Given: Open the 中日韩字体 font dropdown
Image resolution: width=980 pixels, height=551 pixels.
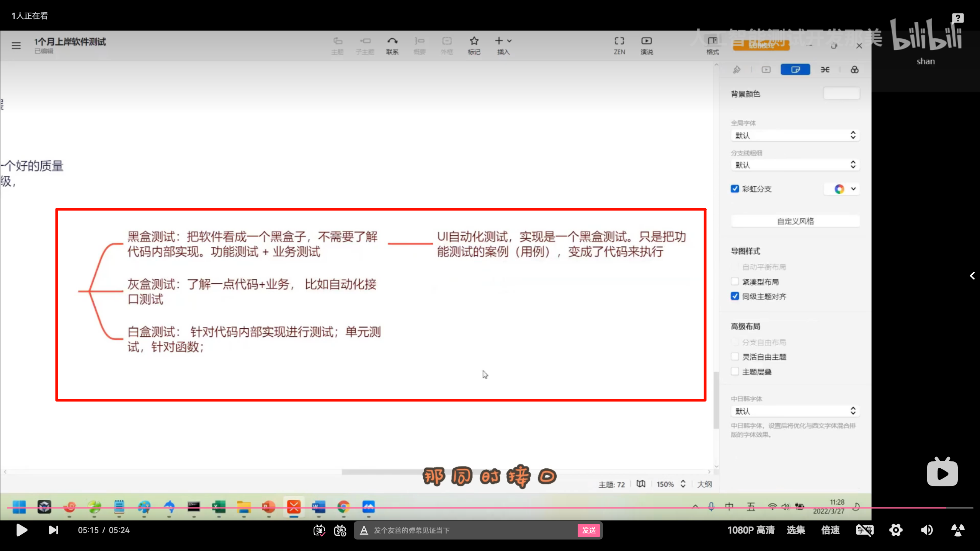Looking at the screenshot, I should click(795, 411).
